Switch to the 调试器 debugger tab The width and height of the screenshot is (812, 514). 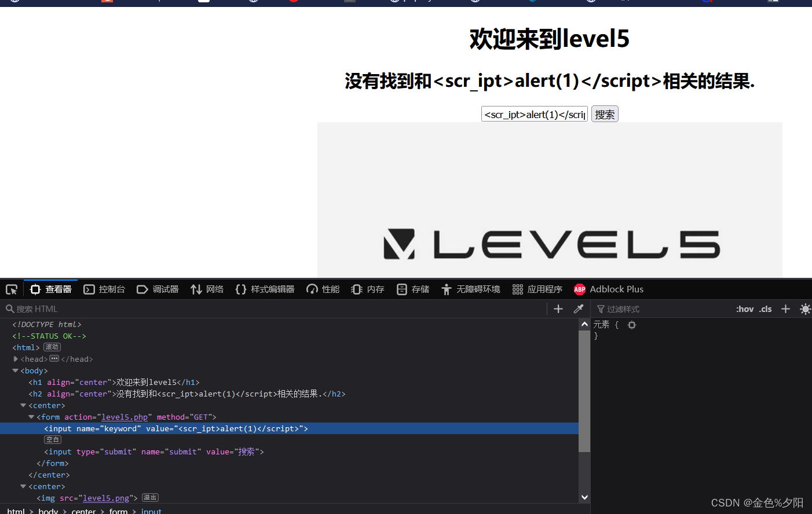coord(158,289)
